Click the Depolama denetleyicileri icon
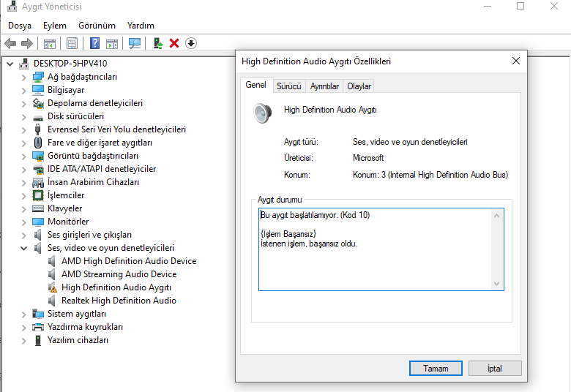Viewport: 571px width, 392px height. click(x=38, y=103)
